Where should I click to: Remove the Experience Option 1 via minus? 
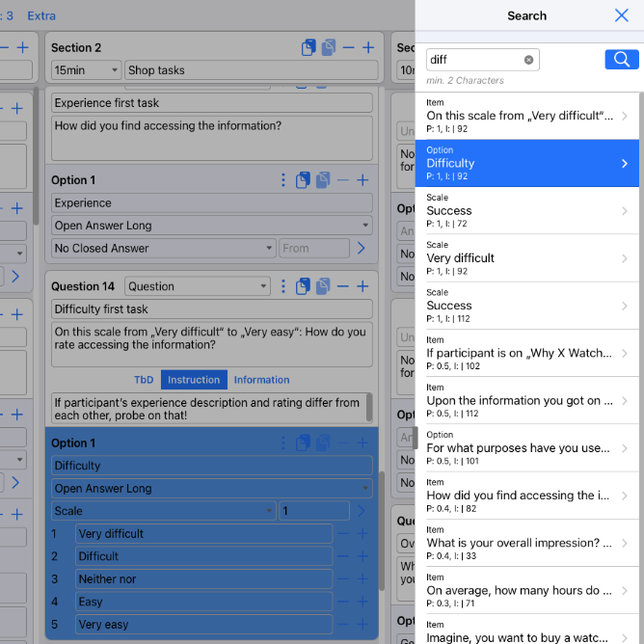point(342,180)
